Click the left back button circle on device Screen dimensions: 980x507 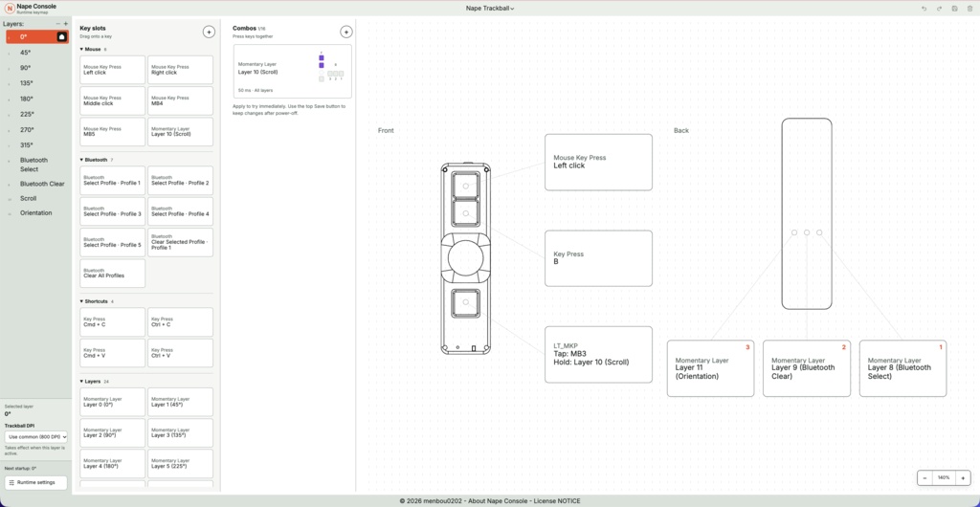pyautogui.click(x=794, y=232)
